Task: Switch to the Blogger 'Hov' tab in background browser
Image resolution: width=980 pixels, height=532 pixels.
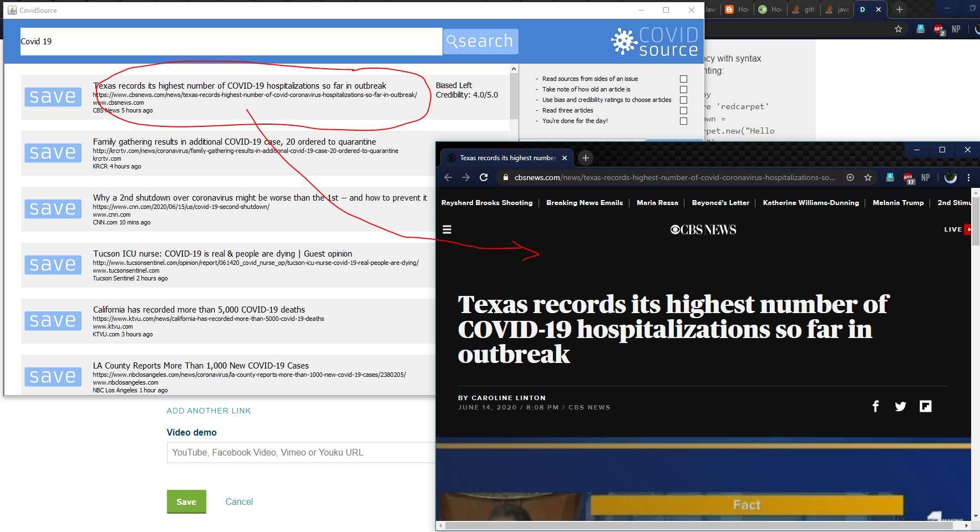Action: coord(737,9)
